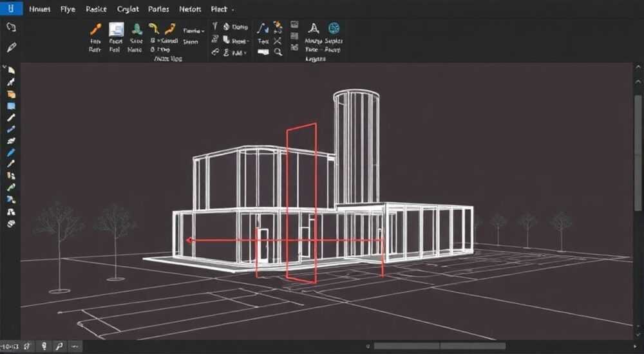This screenshot has width=644, height=354.
Task: Toggle the key icon in bottom status bar
Action: (59, 346)
